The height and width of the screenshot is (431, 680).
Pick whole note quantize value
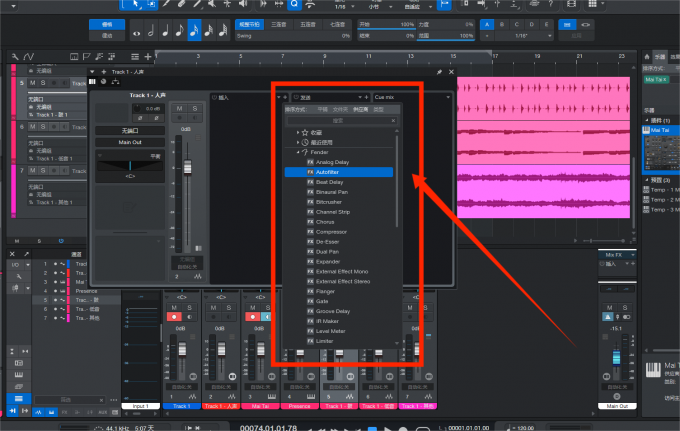click(137, 30)
